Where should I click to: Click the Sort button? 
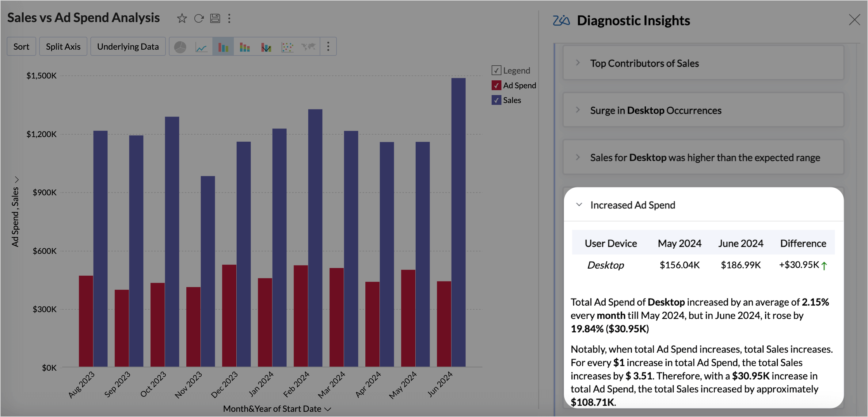coord(21,47)
